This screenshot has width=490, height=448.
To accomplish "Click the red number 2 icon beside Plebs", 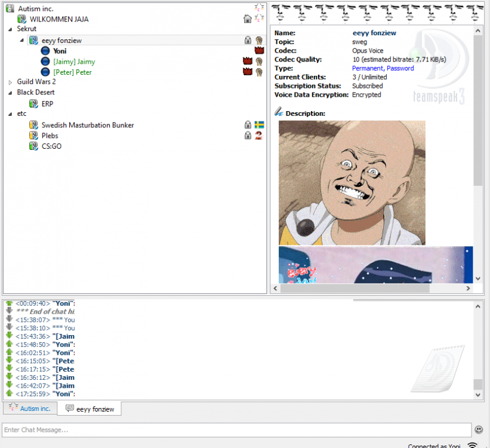I will click(259, 135).
